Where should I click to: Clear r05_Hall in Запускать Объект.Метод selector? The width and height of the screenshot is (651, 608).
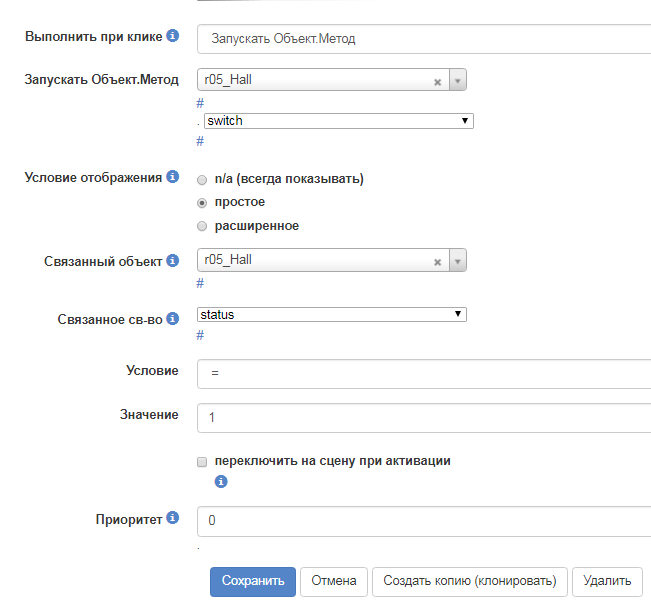tap(437, 82)
